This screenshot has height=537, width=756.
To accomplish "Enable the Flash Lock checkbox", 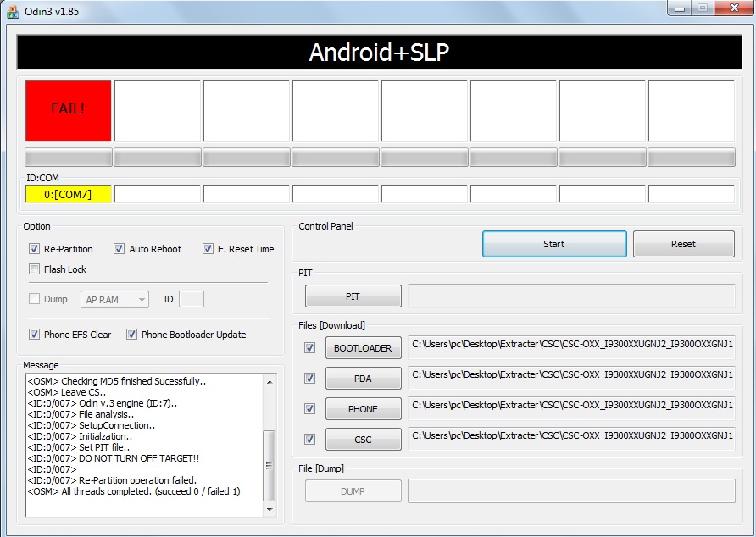I will 34,269.
